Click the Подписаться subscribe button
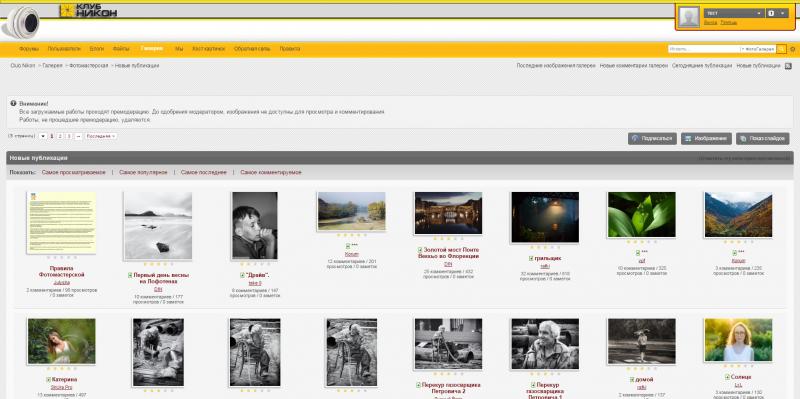Image resolution: width=800 pixels, height=399 pixels. 652,138
